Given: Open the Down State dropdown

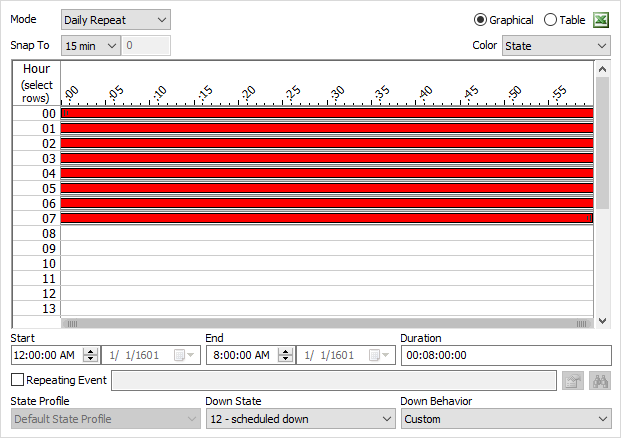Looking at the screenshot, I should 300,419.
